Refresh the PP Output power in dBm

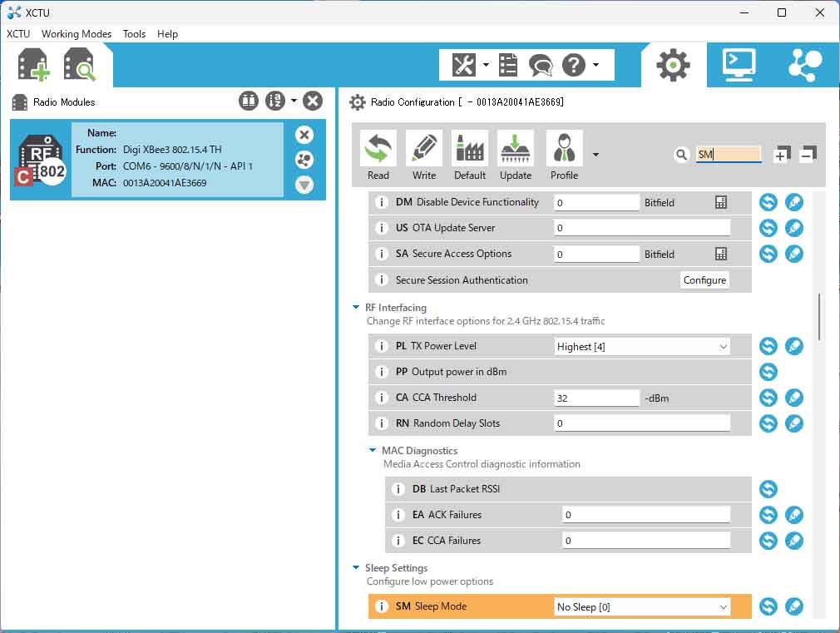[768, 372]
